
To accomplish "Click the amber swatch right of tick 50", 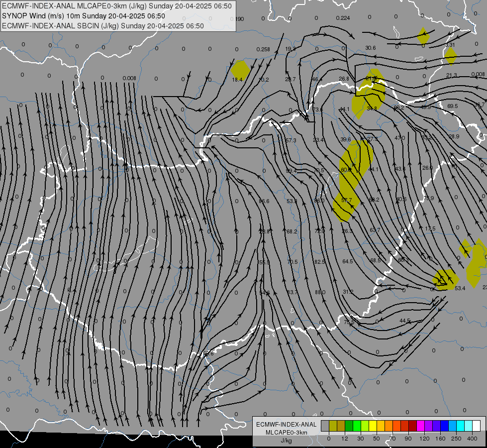I will (381, 426).
